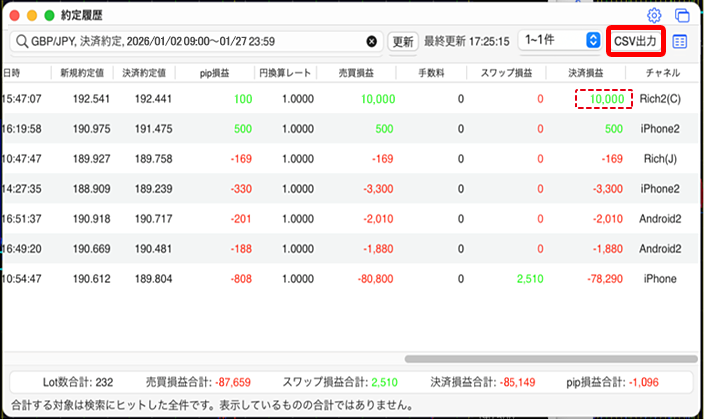Click the チャネル column header
Screen dimensions: 704x419
662,73
